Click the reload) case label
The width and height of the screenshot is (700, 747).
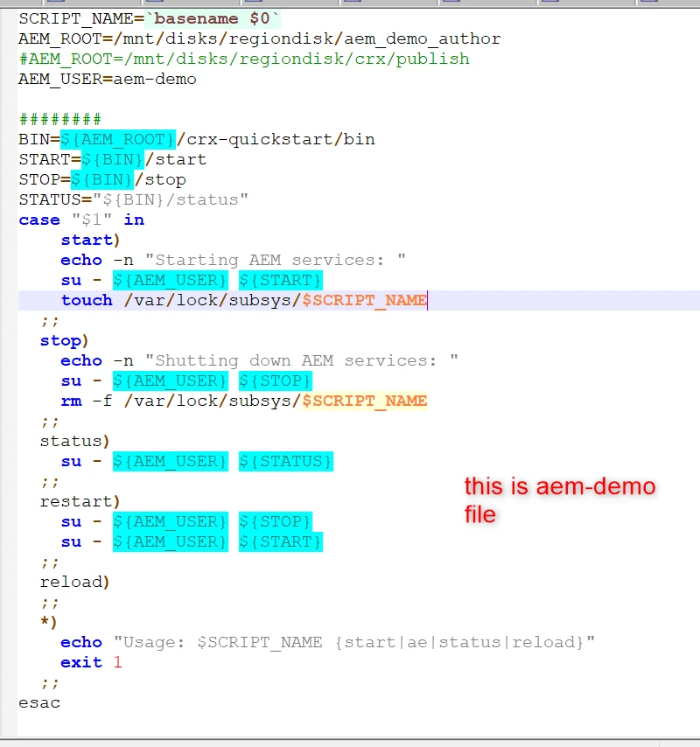pos(75,583)
